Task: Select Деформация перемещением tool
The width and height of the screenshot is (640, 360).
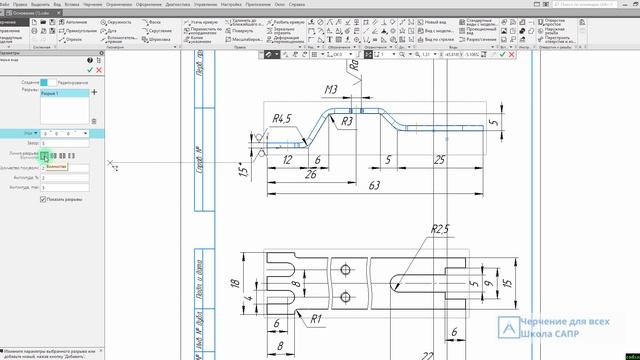Action: pyautogui.click(x=285, y=39)
